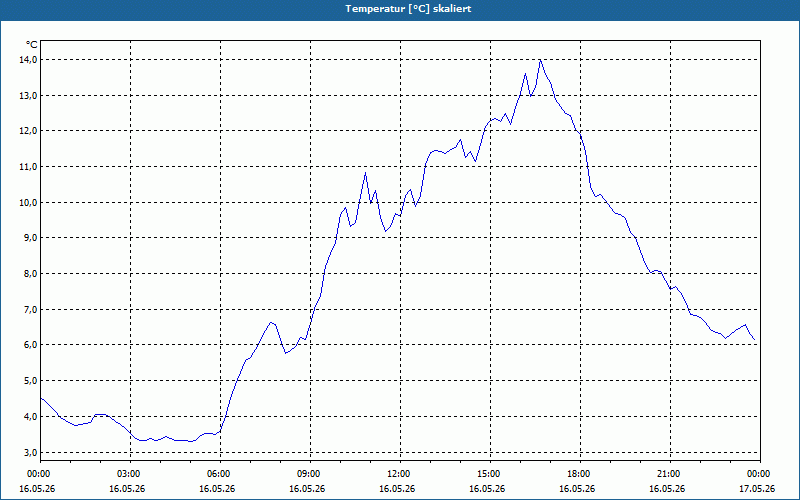
Task: Click the 12:00 time axis label
Action: point(401,474)
